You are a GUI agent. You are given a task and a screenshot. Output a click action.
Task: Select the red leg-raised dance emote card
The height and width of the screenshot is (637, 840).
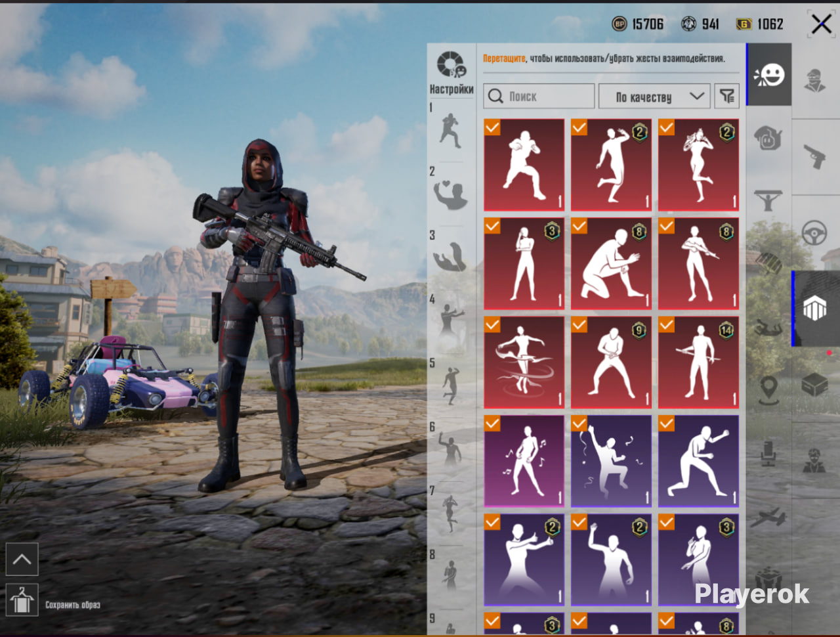click(x=611, y=165)
